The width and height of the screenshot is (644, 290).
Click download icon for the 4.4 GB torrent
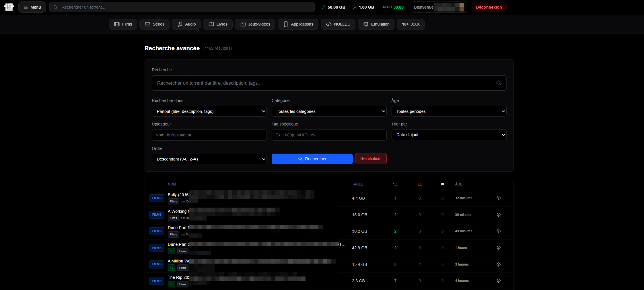498,198
